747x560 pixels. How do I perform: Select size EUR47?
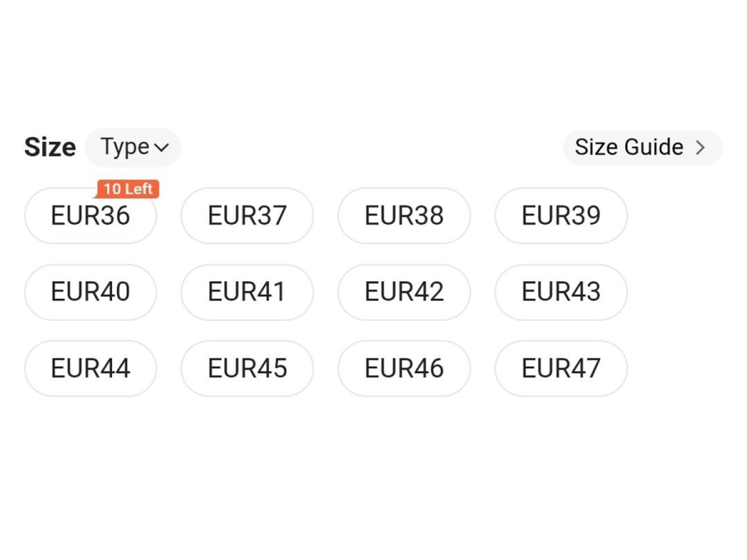tap(561, 368)
